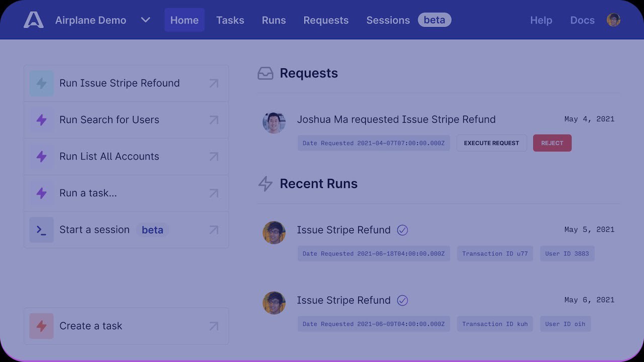The image size is (644, 362).
Task: Open the May 6 Issue Stripe Refund run
Action: pyautogui.click(x=344, y=300)
